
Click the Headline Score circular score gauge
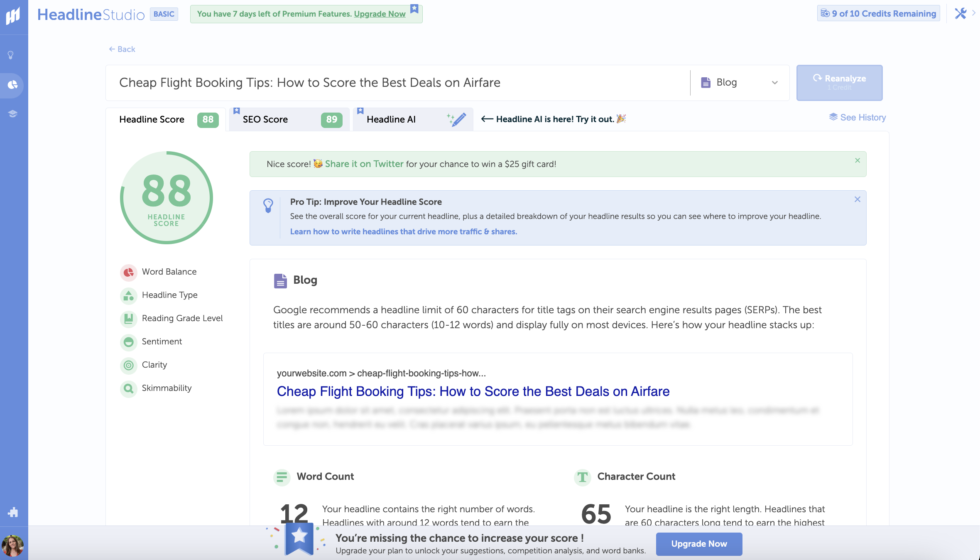click(x=166, y=197)
